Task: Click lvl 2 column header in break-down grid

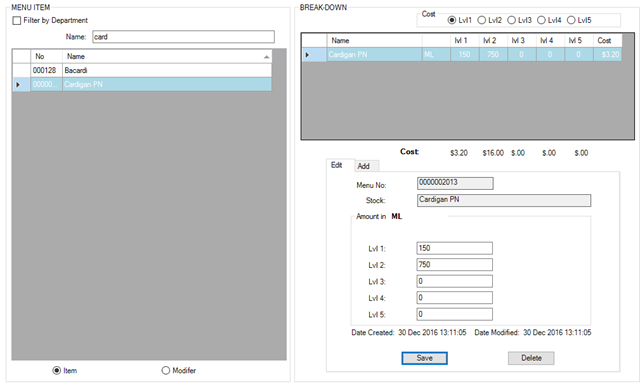Action: tap(493, 40)
